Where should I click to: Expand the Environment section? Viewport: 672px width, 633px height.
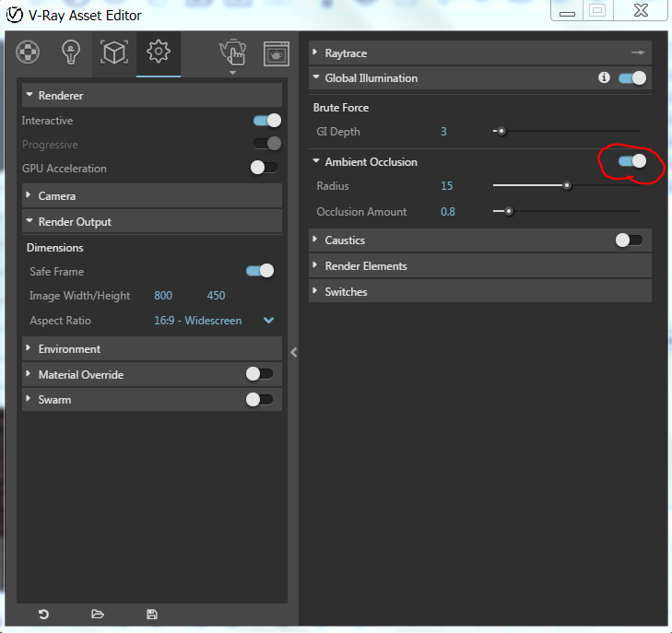pos(152,348)
